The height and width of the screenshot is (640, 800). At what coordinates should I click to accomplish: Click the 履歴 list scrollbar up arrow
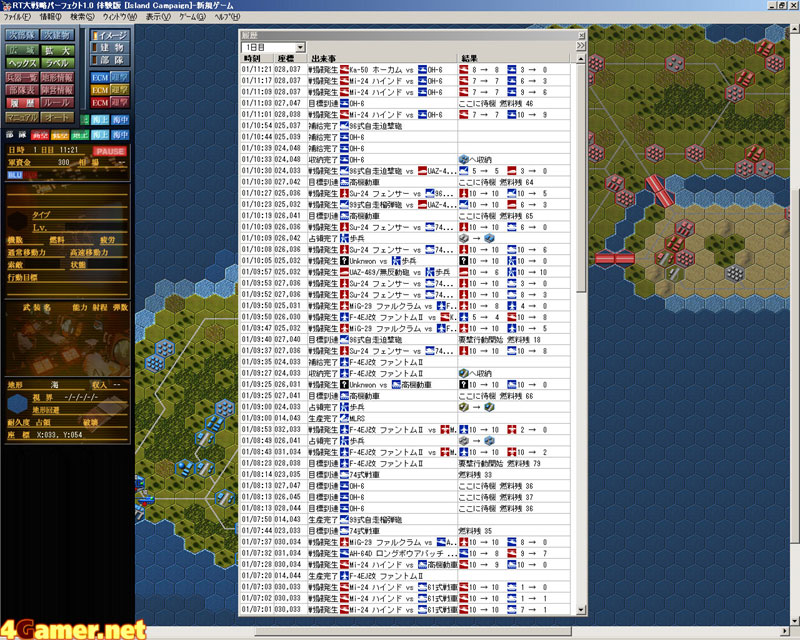(x=581, y=59)
